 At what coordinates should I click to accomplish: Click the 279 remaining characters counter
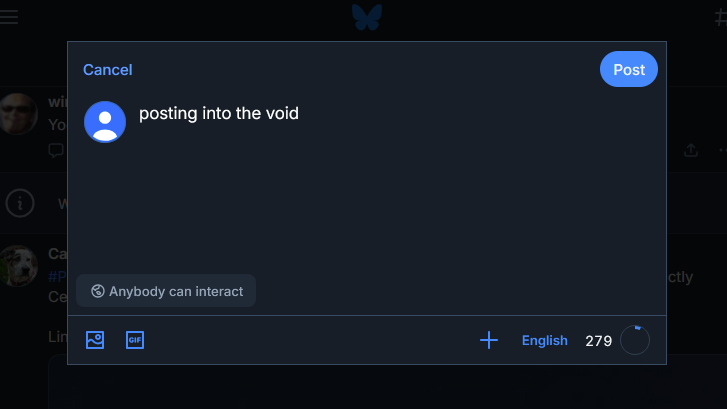(598, 340)
